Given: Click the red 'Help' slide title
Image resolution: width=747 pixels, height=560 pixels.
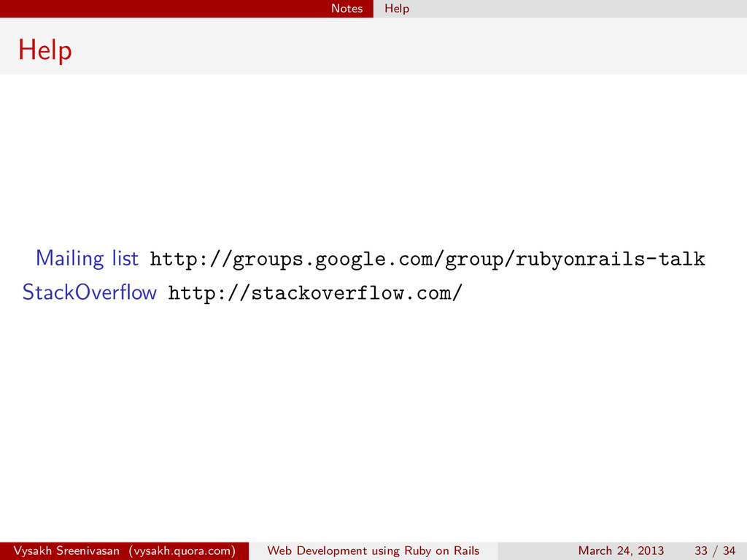Looking at the screenshot, I should tap(44, 50).
